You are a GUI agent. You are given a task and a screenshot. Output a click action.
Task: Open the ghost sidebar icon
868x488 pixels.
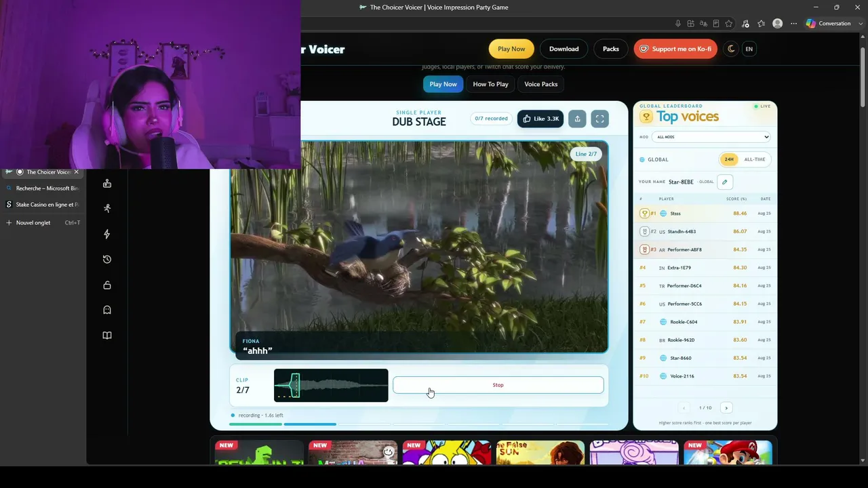pos(107,310)
